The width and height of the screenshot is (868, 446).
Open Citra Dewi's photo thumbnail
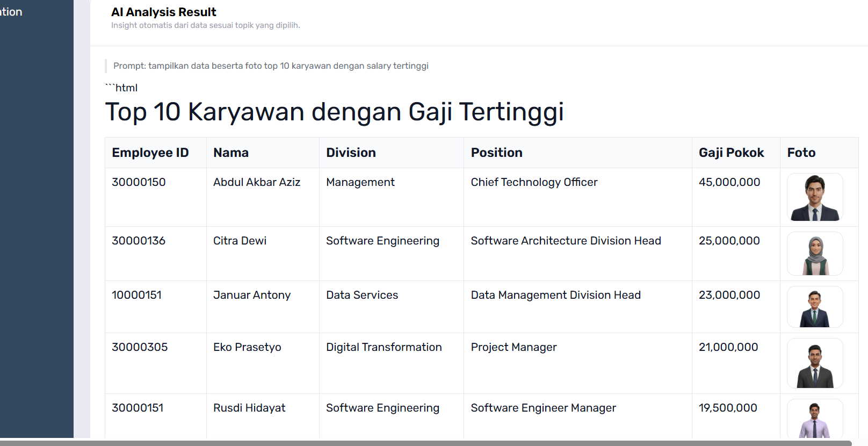814,254
